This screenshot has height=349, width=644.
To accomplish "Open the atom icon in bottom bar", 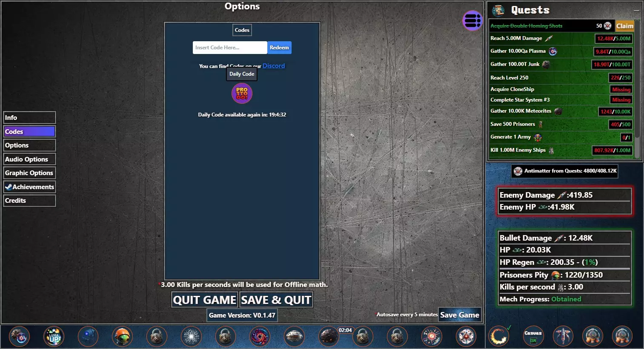I will [x=466, y=337].
